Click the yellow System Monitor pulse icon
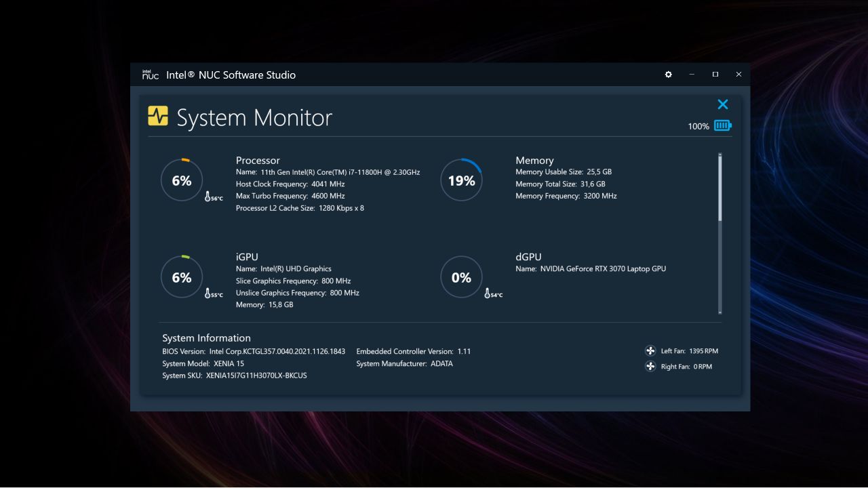868x488 pixels. (158, 116)
